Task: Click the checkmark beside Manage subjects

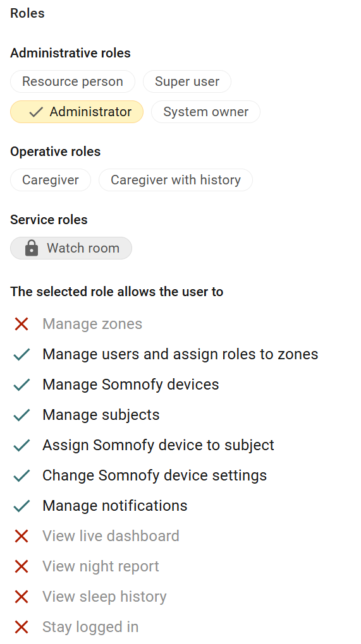Action: pos(21,415)
